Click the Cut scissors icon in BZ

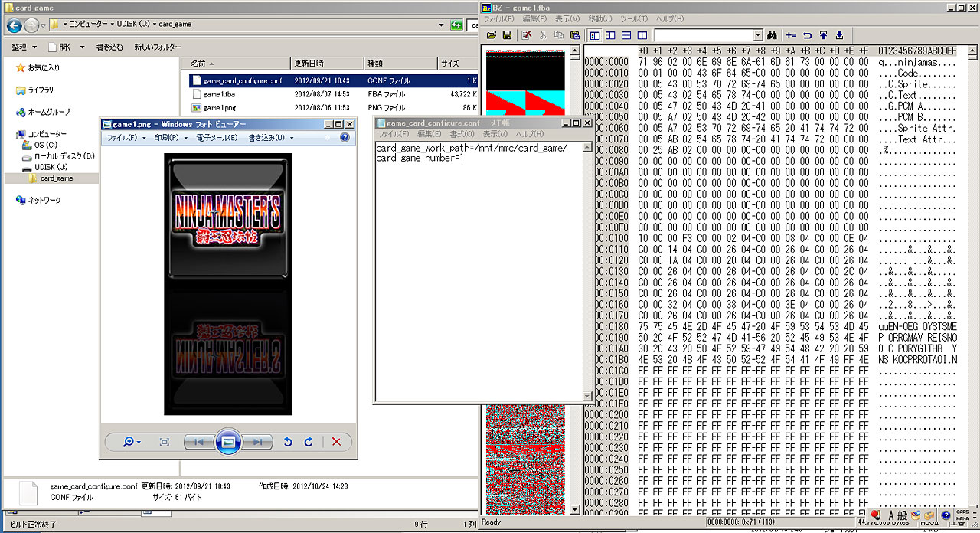click(543, 35)
